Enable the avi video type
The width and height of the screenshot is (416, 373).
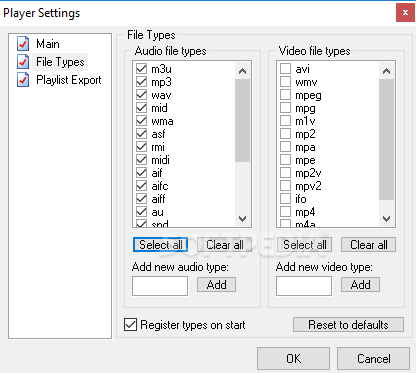[x=286, y=69]
